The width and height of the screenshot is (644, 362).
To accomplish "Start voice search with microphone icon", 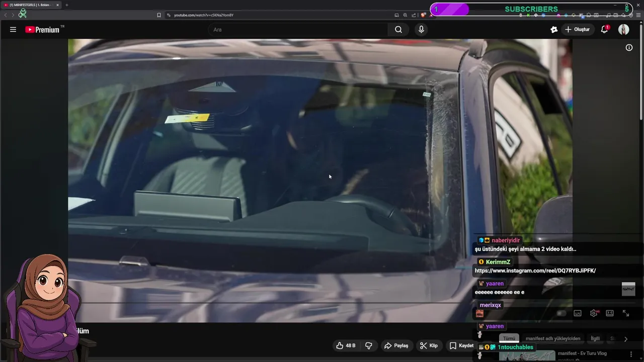I will 421,30.
